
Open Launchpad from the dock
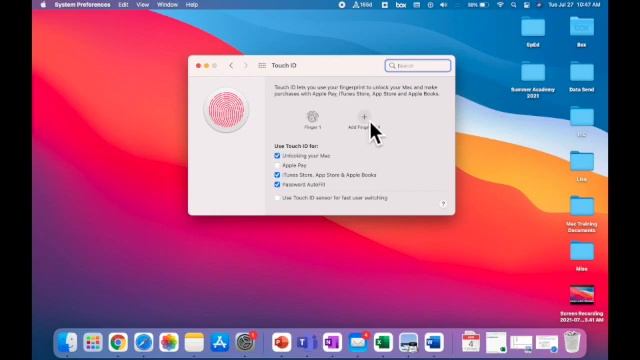pos(93,342)
